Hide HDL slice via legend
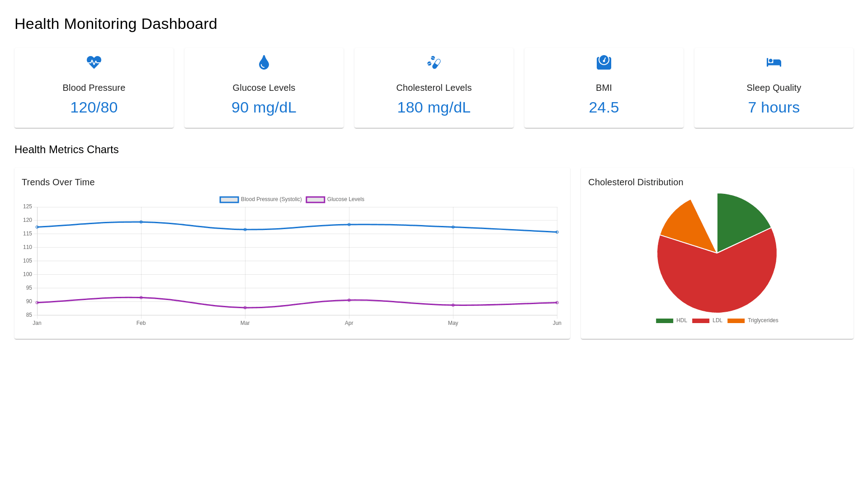This screenshot has width=868, height=488. 671,320
